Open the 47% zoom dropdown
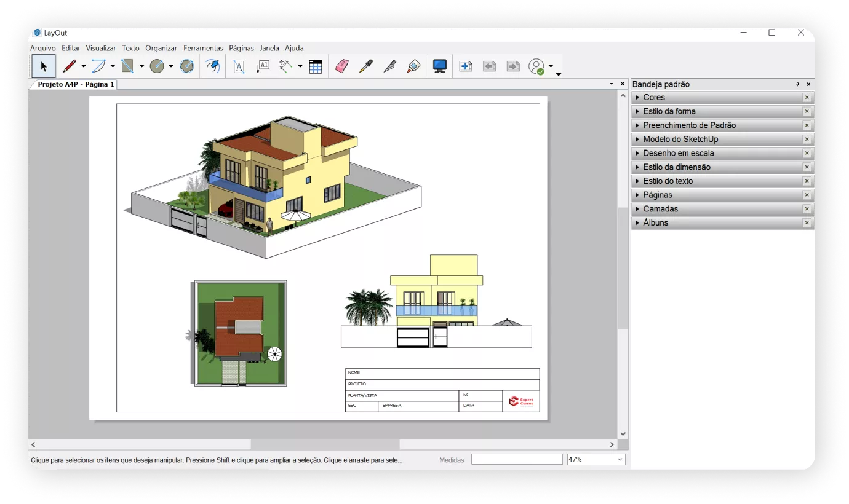The image size is (849, 504). click(x=620, y=459)
